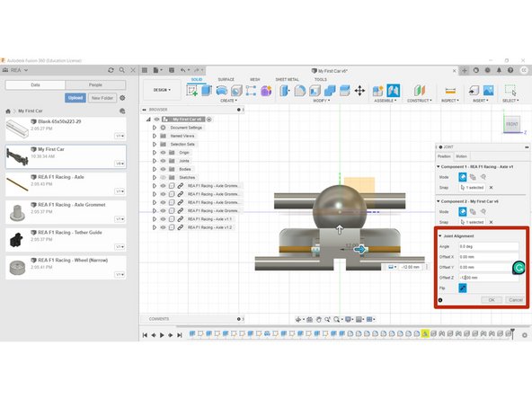Screen dimensions: 532x399
Task: Select the Shell modify tool
Action: pyautogui.click(x=315, y=91)
